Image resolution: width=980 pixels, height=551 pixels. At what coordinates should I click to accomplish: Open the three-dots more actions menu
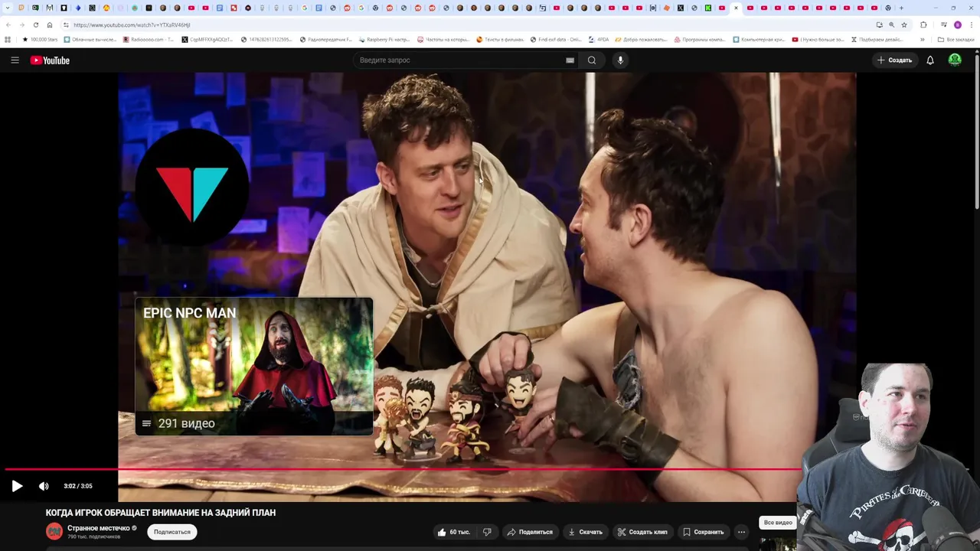(741, 532)
